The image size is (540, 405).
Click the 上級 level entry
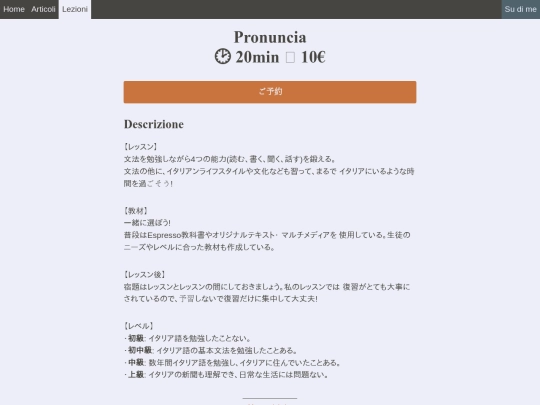coord(226,375)
